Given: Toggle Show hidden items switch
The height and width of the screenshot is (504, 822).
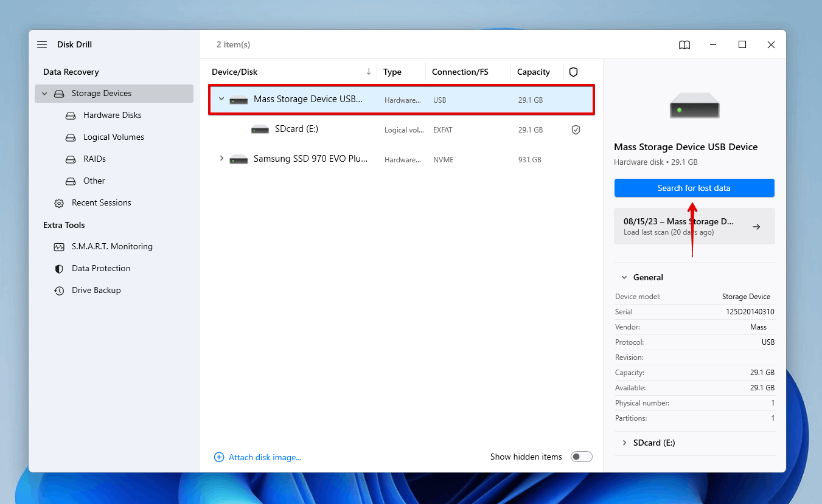Looking at the screenshot, I should tap(582, 457).
